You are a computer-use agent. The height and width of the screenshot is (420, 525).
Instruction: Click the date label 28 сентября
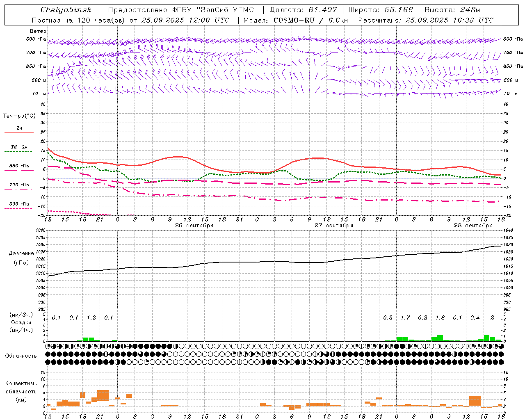tap(473, 226)
